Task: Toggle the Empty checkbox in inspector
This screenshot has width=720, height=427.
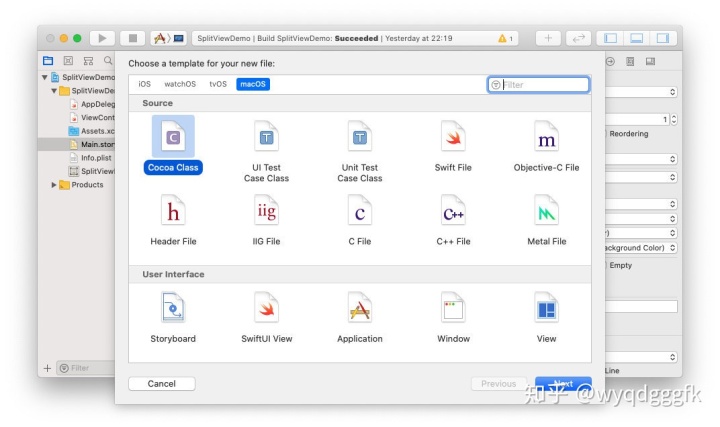Action: (606, 265)
